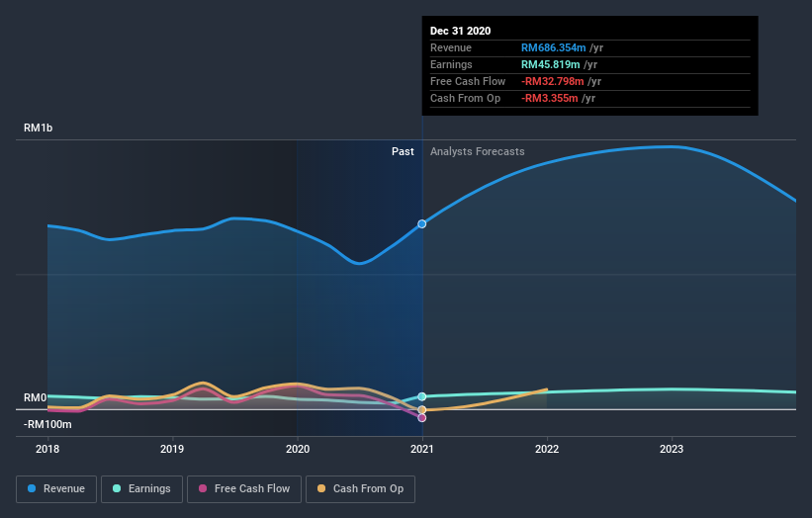
Task: Click the RM0 y-axis label
Action: tap(36, 398)
